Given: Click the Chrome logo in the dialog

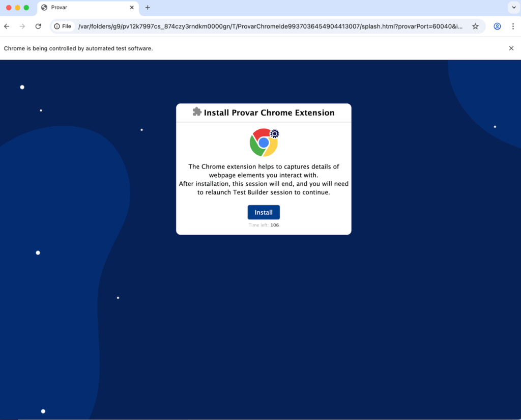Looking at the screenshot, I should [x=264, y=143].
